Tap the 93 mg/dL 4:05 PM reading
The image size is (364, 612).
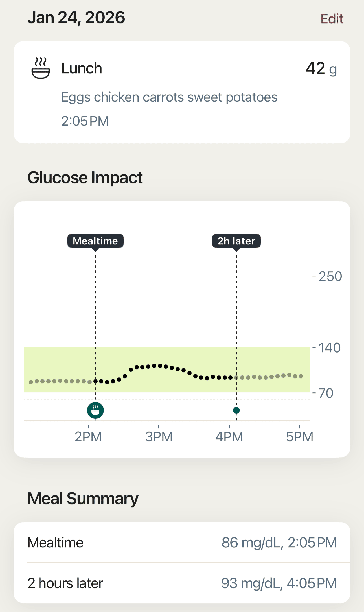click(279, 583)
